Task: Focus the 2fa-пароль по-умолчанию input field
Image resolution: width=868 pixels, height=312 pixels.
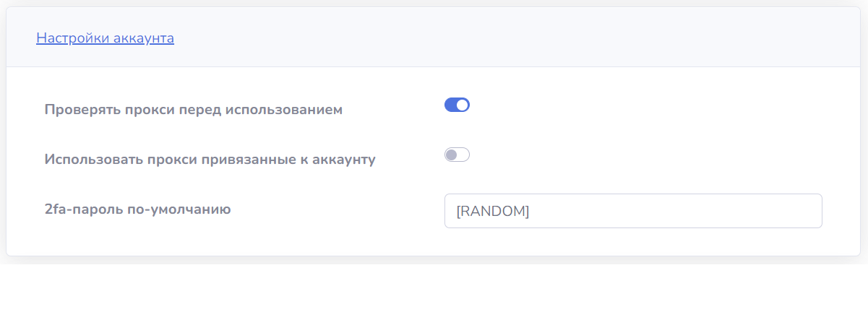Action: point(633,211)
